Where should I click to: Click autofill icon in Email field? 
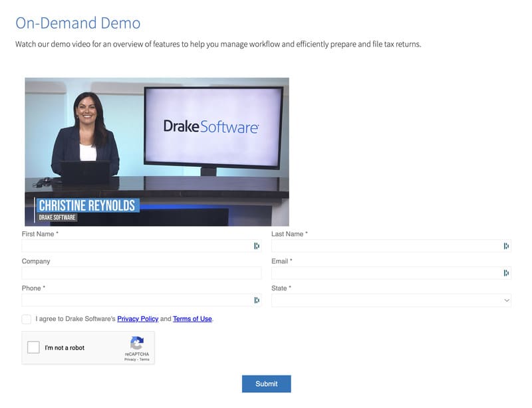(x=506, y=273)
